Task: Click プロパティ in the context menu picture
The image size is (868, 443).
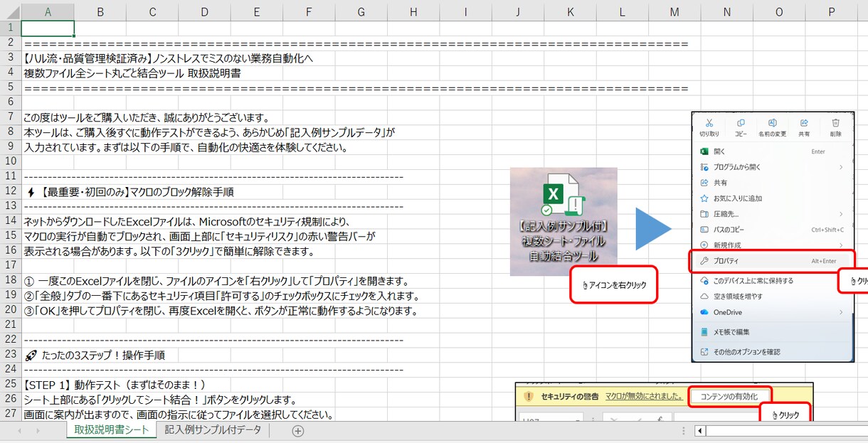Action: tap(773, 261)
